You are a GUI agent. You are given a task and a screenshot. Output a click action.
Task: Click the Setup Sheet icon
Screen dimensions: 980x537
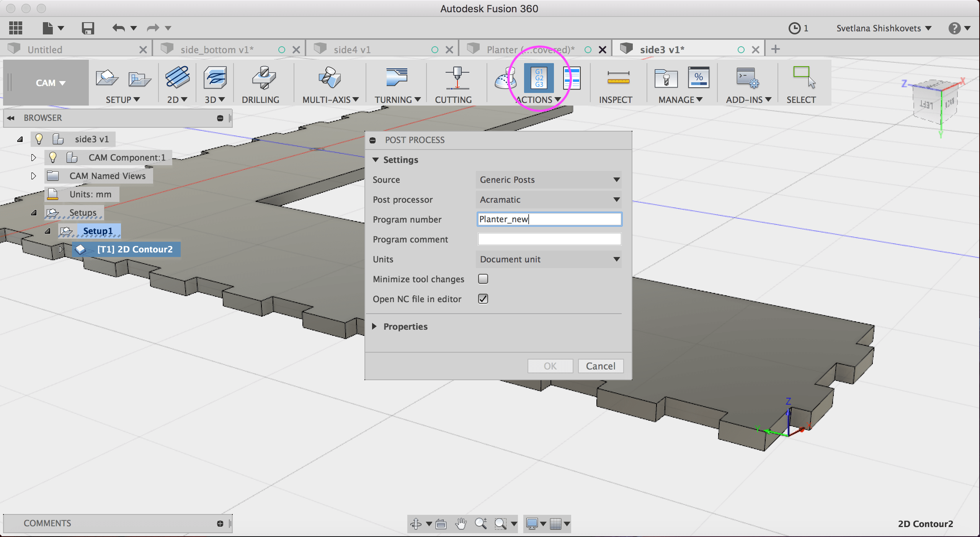click(572, 78)
